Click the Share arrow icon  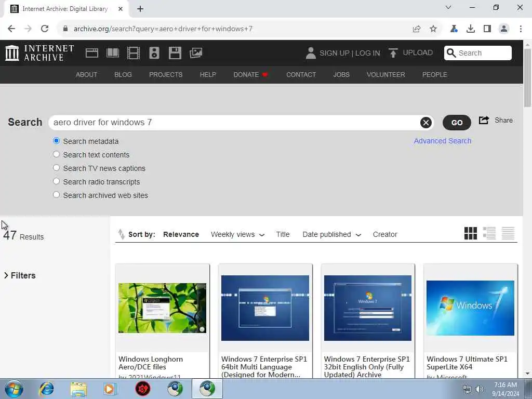484,120
